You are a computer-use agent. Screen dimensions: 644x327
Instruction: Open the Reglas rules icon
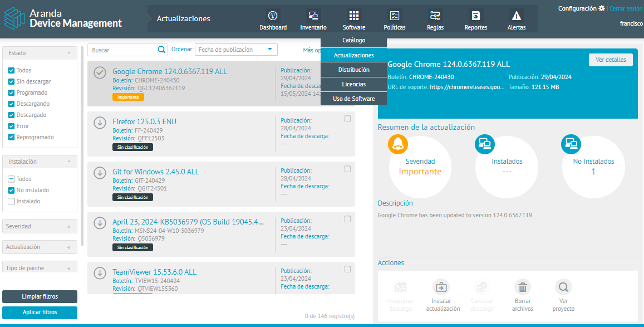[435, 16]
